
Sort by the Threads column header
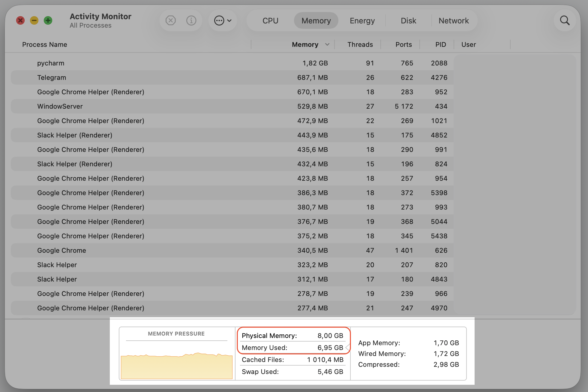point(360,44)
